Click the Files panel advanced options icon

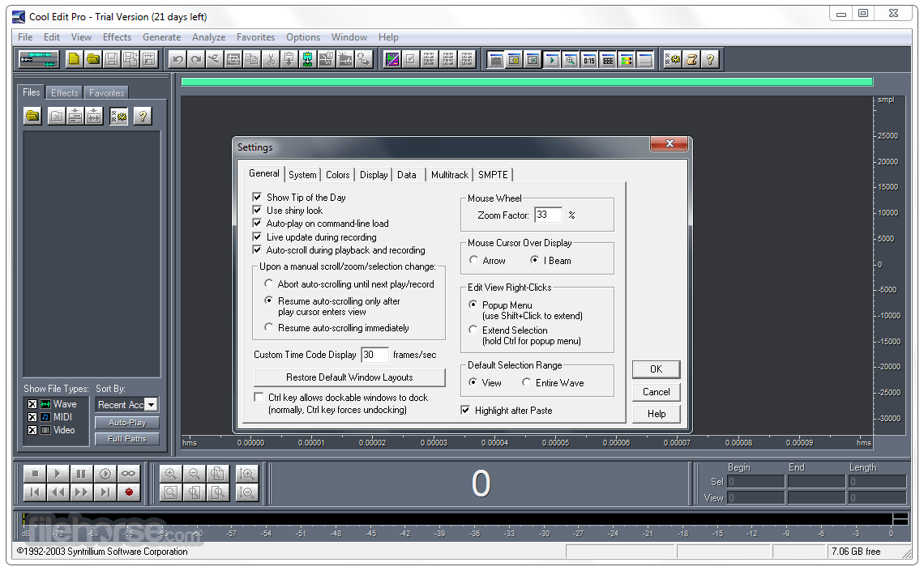(x=118, y=116)
